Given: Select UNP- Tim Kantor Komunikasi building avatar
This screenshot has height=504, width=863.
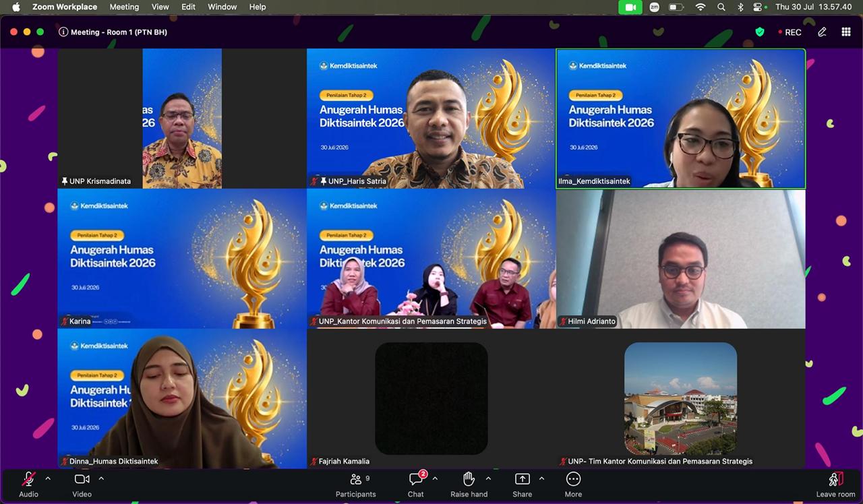Looking at the screenshot, I should coord(680,398).
